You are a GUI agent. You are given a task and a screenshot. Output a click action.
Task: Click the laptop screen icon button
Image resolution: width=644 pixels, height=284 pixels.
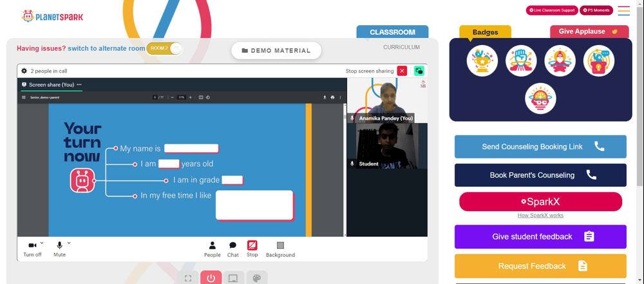234,278
